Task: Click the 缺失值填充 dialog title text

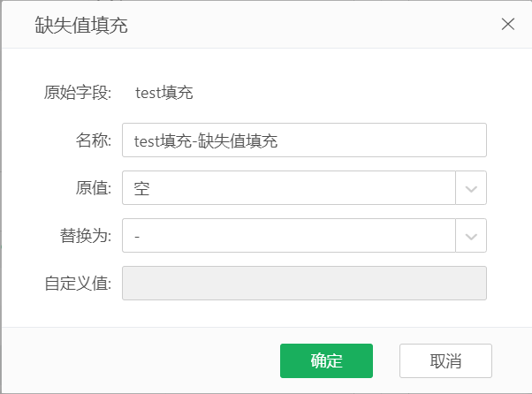Action: tap(81, 25)
